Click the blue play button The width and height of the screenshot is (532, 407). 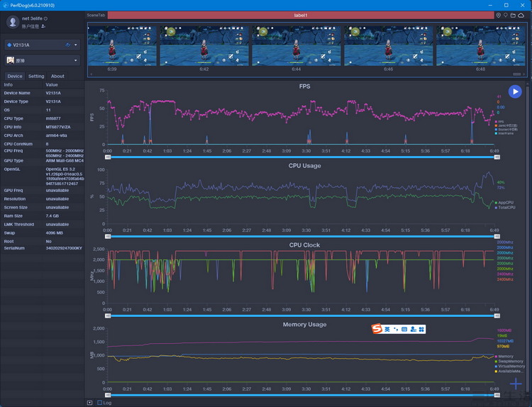pyautogui.click(x=515, y=91)
